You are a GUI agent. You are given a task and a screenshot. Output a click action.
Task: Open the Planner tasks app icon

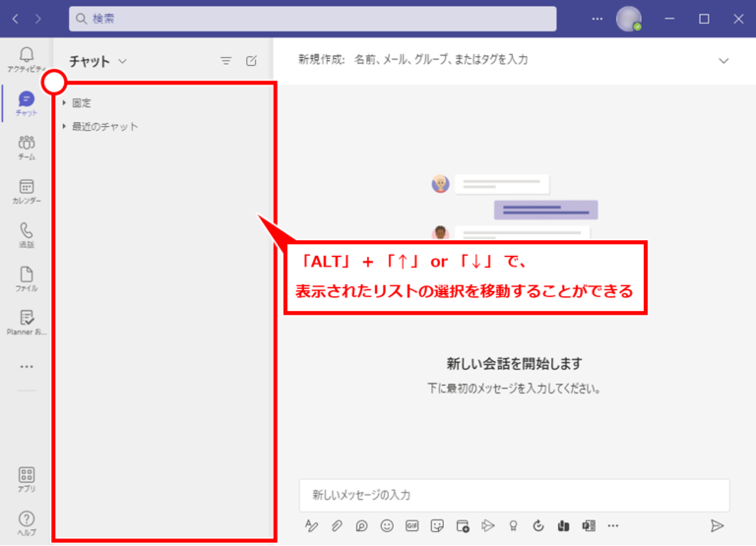point(27,323)
